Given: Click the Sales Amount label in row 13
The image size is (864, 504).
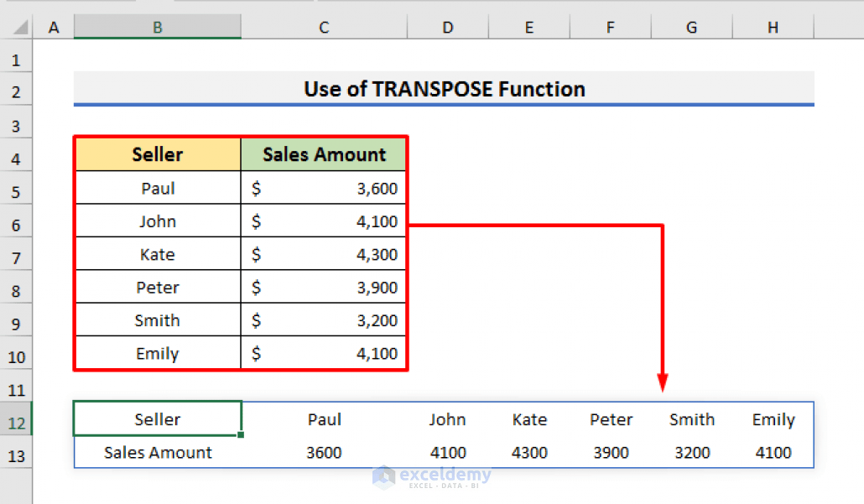Looking at the screenshot, I should 157,452.
